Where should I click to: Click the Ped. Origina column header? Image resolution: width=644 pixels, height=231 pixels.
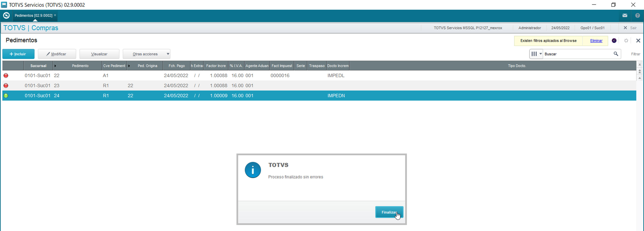click(x=147, y=66)
